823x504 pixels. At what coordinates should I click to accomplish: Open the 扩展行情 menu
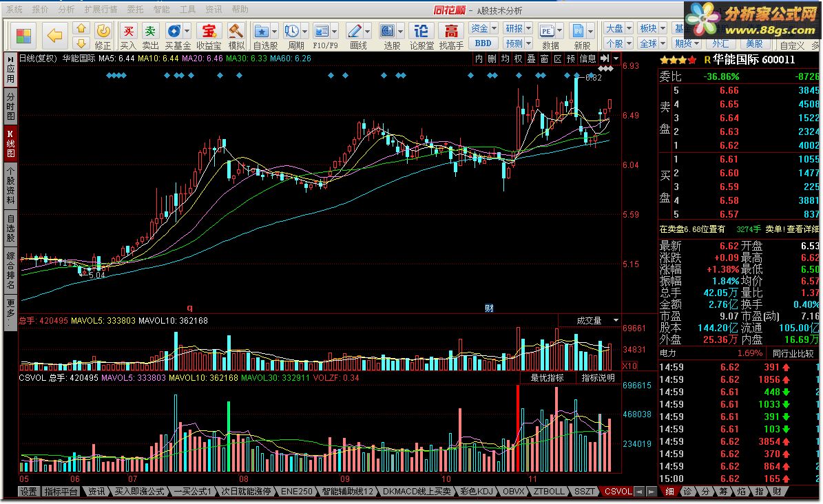tap(101, 10)
